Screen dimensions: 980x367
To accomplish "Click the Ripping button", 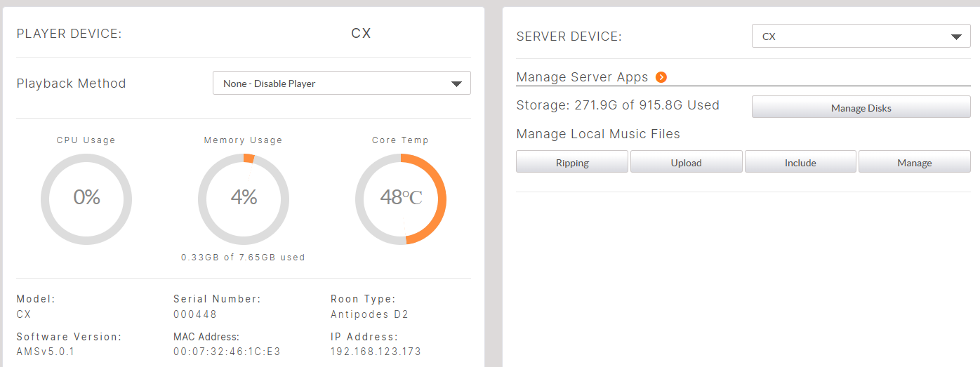I will pos(572,162).
